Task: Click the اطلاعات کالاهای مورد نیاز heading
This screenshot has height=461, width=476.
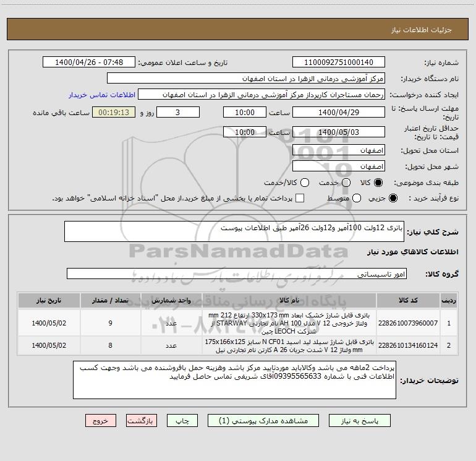Action: (412, 252)
